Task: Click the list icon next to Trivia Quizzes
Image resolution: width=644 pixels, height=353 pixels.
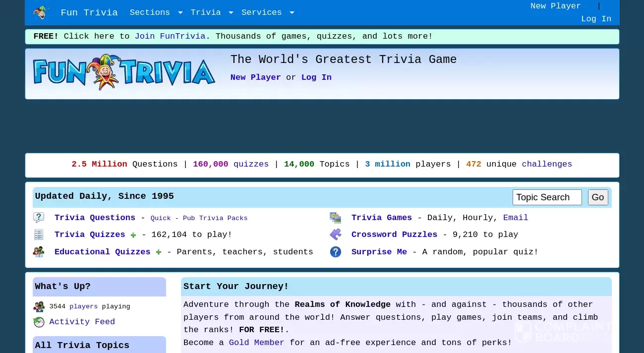Action: pyautogui.click(x=38, y=235)
